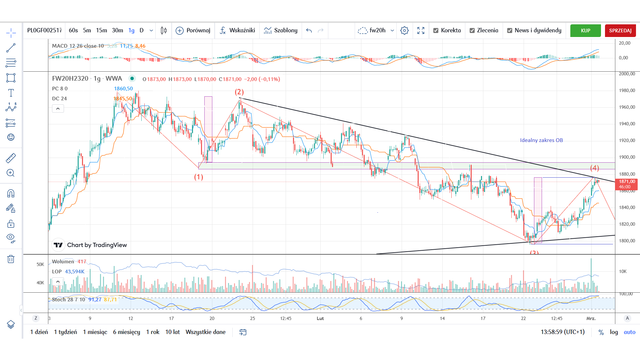Select the ruler measure tool
The width and height of the screenshot is (640, 360).
(x=11, y=158)
